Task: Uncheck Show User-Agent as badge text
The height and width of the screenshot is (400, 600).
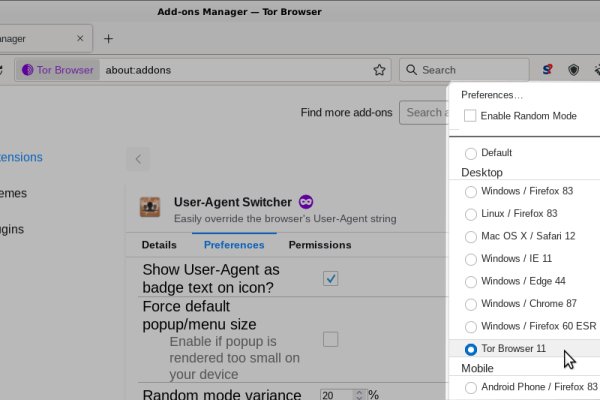Action: click(330, 278)
